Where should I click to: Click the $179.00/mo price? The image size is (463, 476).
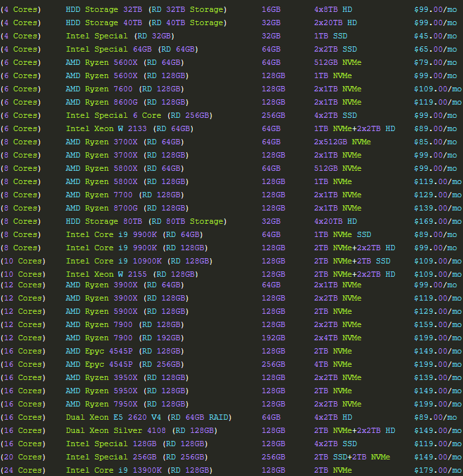(438, 471)
